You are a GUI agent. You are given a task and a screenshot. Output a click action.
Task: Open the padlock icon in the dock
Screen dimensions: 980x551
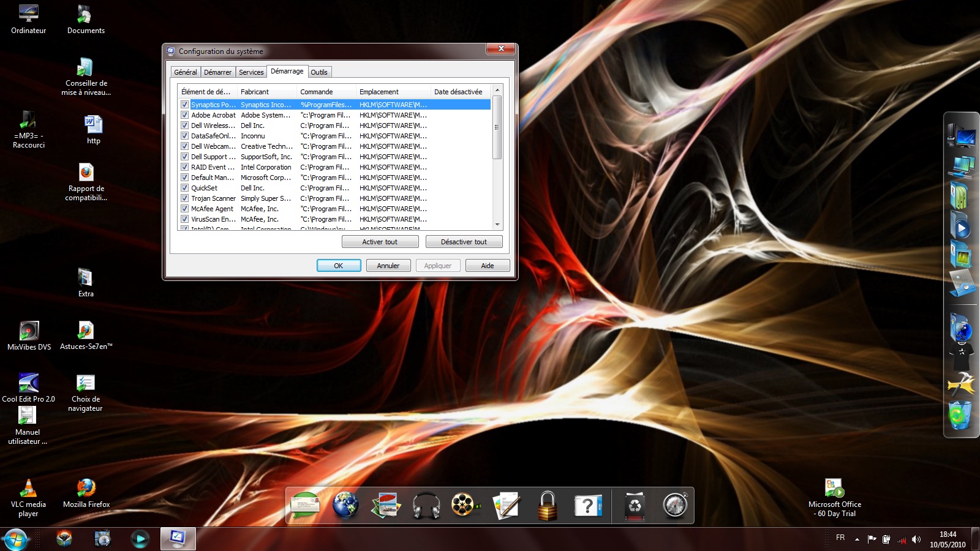pos(547,506)
